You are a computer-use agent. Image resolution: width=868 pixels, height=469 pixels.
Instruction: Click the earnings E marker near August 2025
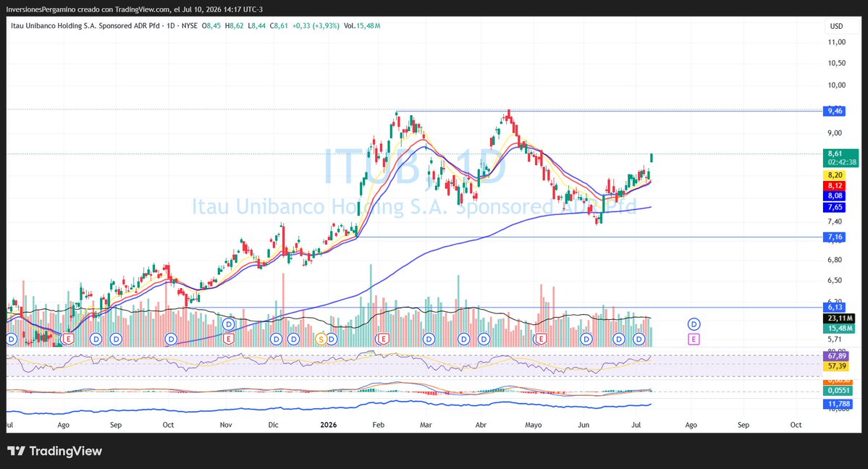point(68,338)
